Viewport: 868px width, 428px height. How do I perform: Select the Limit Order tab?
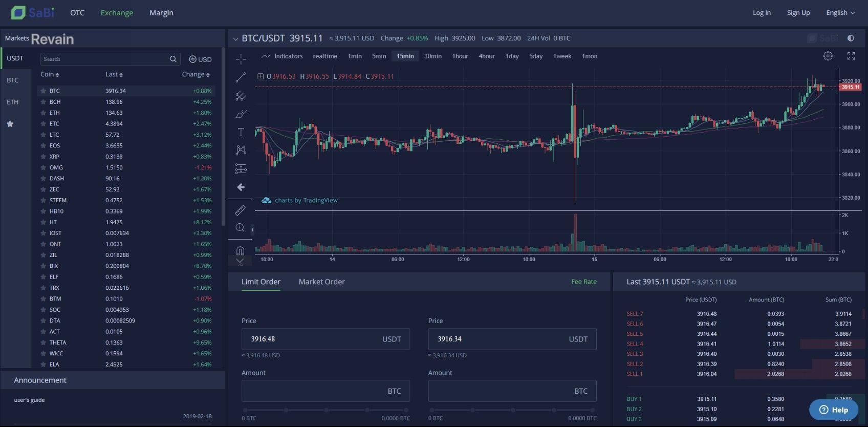261,282
